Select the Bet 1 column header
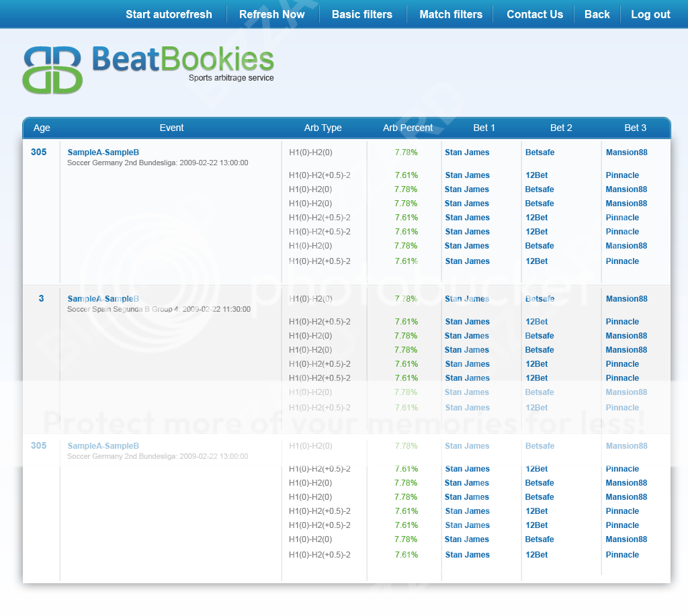The height and width of the screenshot is (616, 688). [x=484, y=128]
